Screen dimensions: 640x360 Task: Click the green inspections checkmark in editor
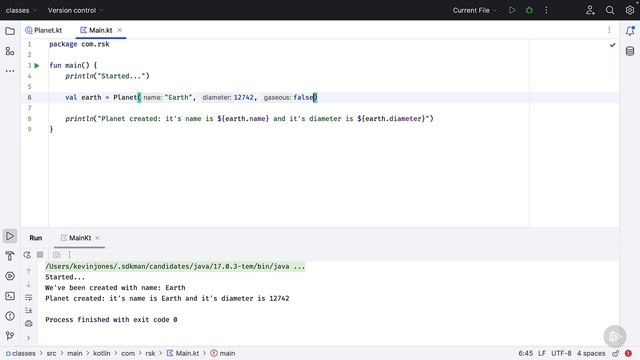(612, 45)
